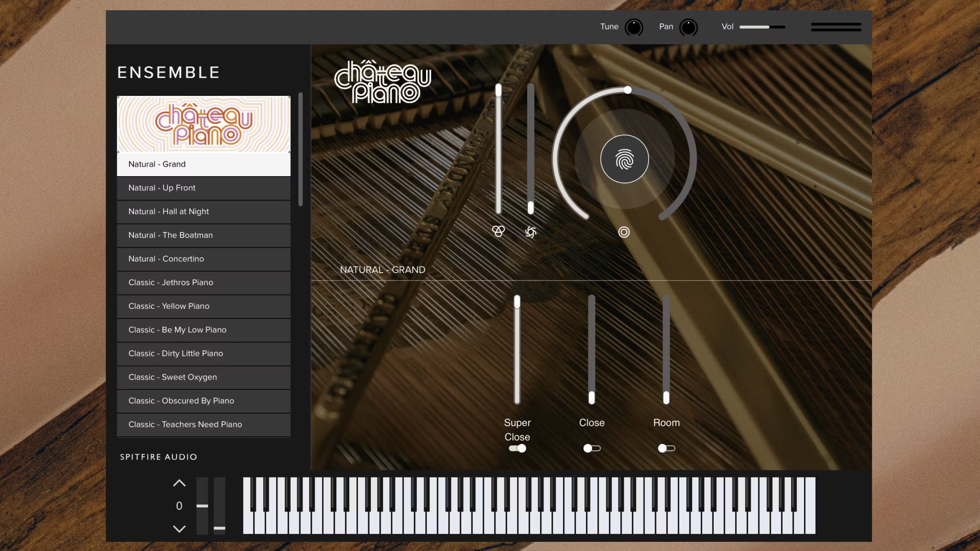Viewport: 980px width, 551px height.
Task: Choose Classic - Sweet Oxygen preset
Action: coord(203,377)
